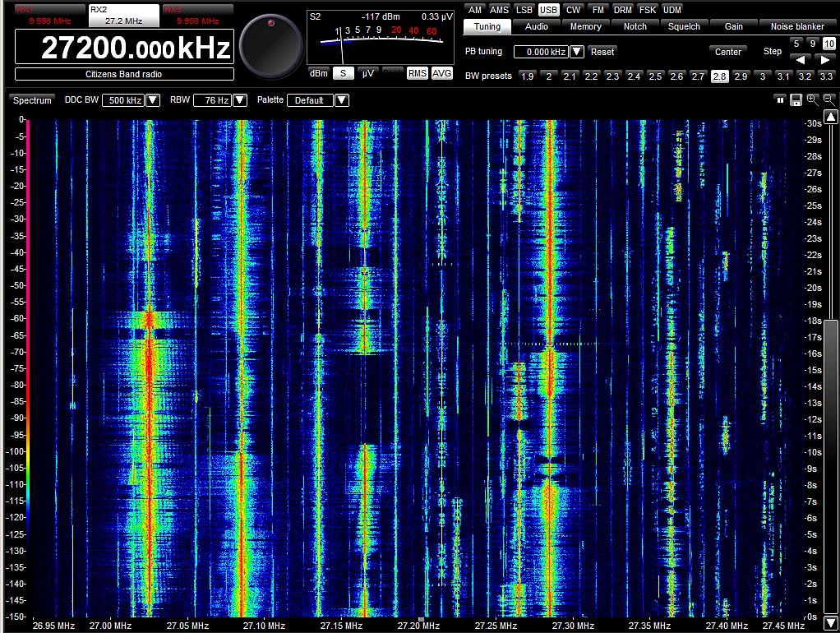Enable FM demodulation mode

click(x=598, y=10)
